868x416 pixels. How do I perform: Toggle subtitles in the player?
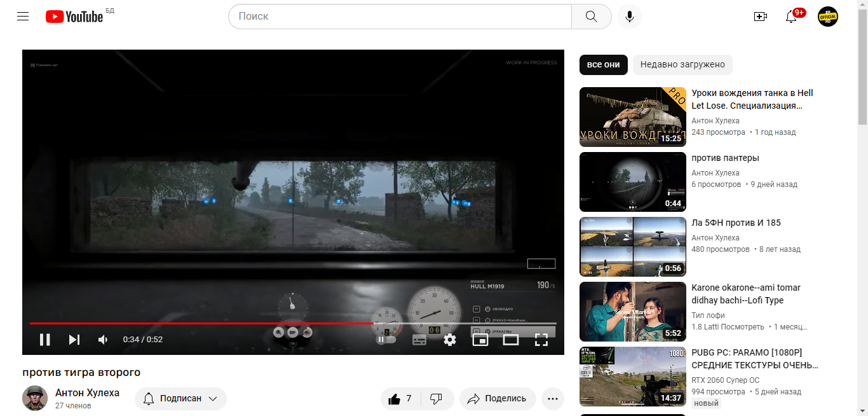pos(419,340)
